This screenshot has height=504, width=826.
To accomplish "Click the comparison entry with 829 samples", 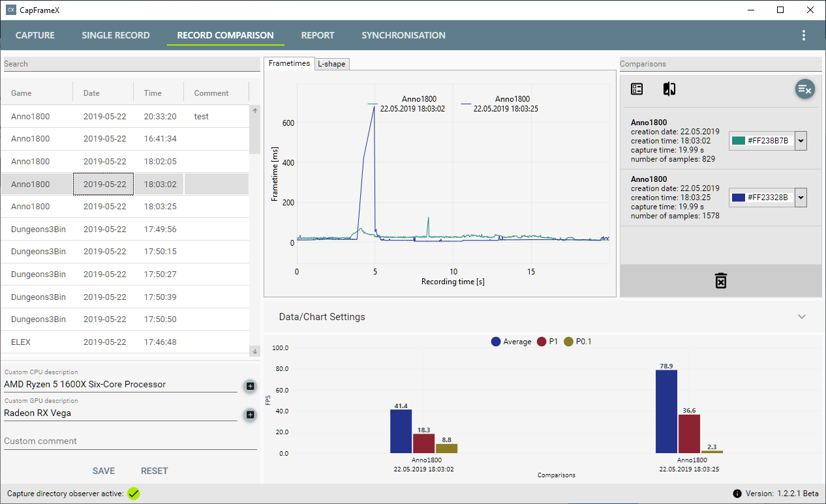I will pos(720,141).
